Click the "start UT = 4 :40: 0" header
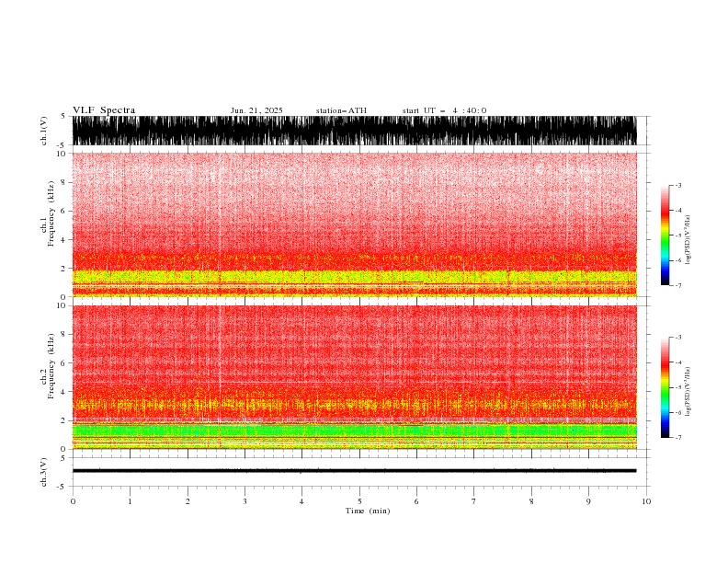The height and width of the screenshot is (563, 728). [x=444, y=110]
